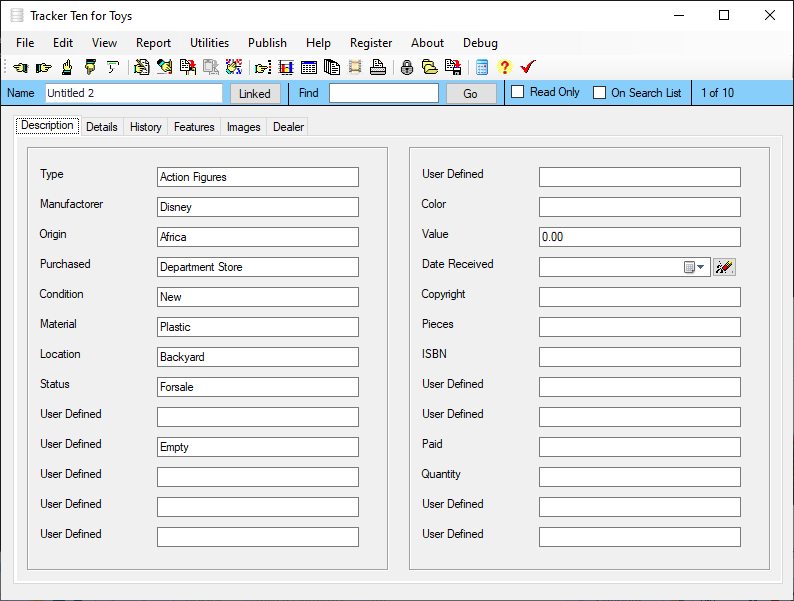
Task: Click the printer icon in toolbar
Action: [378, 67]
